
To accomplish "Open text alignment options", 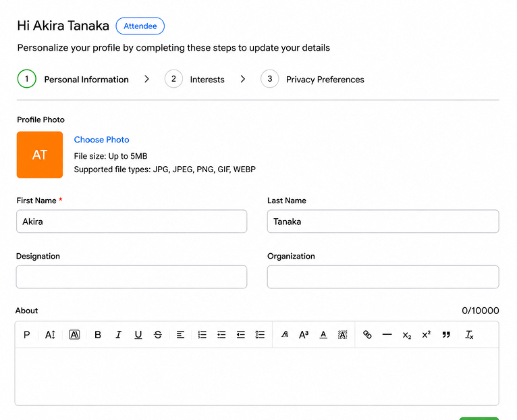I will pos(180,335).
